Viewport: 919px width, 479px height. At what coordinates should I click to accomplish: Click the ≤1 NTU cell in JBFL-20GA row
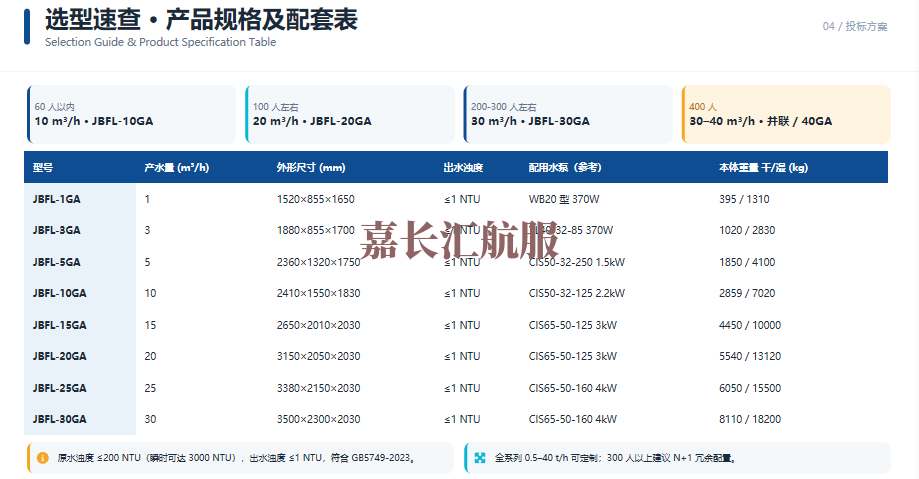point(462,356)
